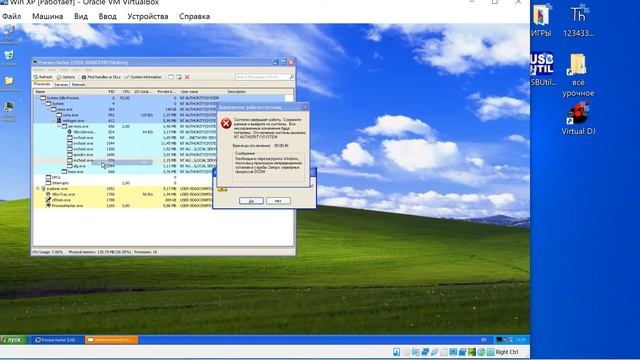
Task: Open the Машина menu in VirtualBox
Action: click(47, 16)
